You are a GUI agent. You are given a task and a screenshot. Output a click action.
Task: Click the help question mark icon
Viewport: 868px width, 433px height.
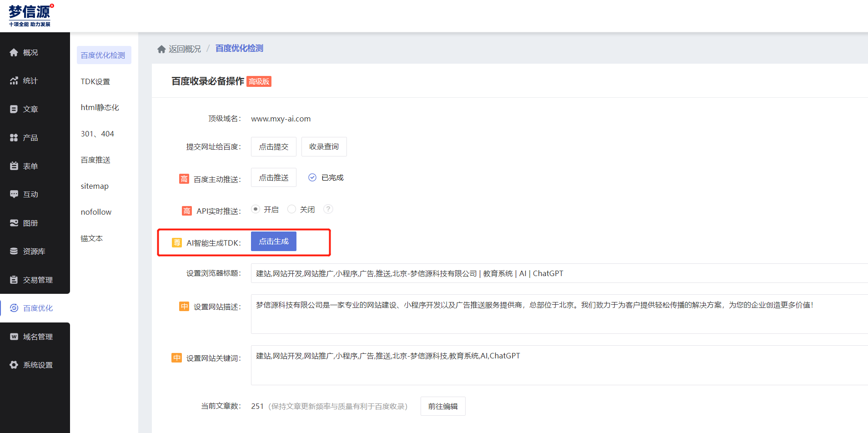coord(328,209)
